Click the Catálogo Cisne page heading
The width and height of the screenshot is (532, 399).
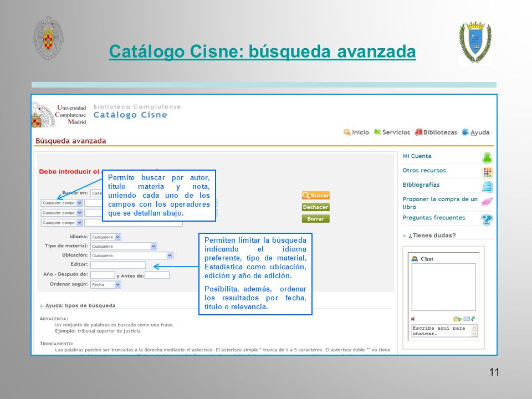(x=130, y=115)
